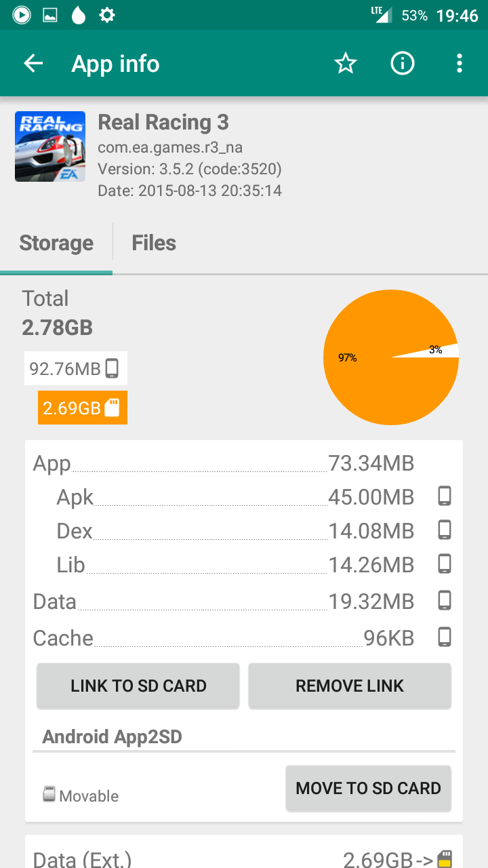Screen dimensions: 488x868
Task: Tap the phone icon beside Cache row
Action: 445,637
